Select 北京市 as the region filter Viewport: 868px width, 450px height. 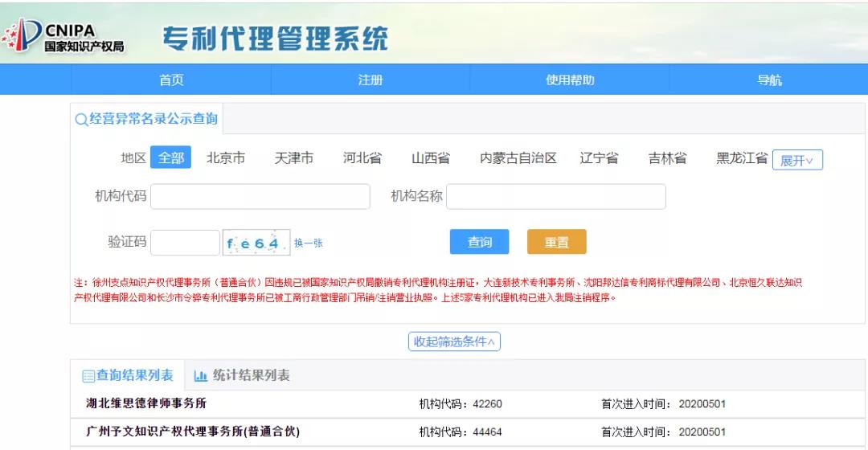pyautogui.click(x=226, y=158)
